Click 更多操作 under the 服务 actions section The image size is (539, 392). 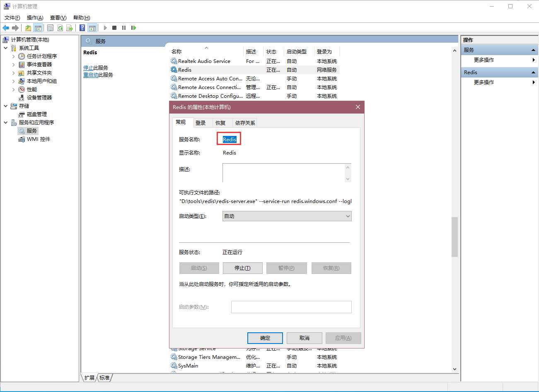tap(484, 60)
